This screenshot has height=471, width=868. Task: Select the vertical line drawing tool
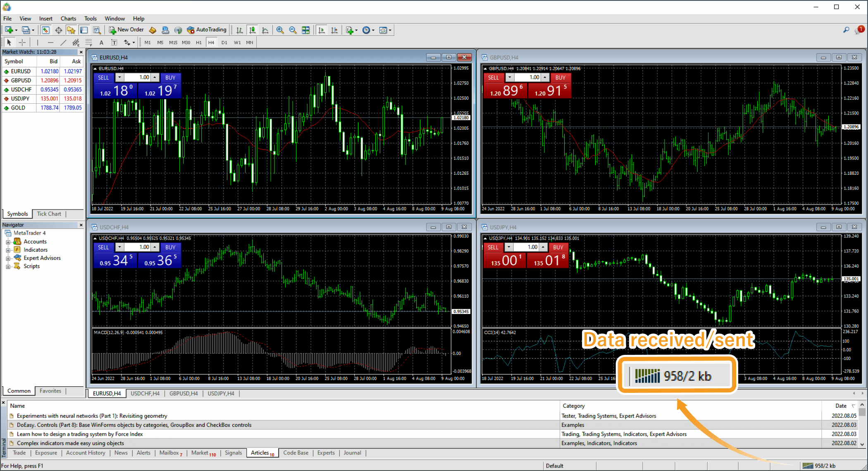(37, 42)
